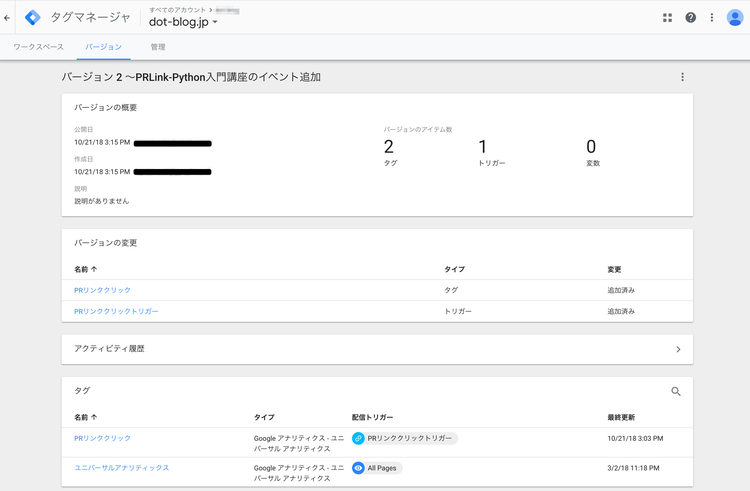Click the タイプ header in version changes
The image size is (750, 491).
(x=454, y=269)
